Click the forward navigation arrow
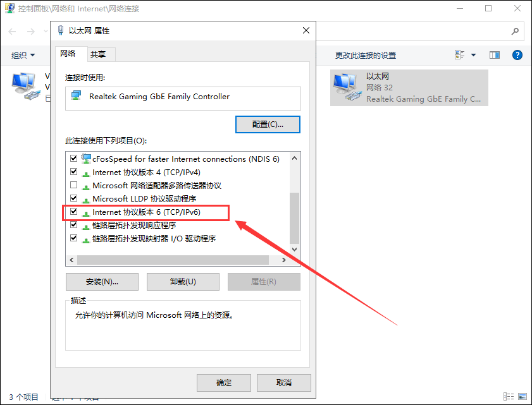 tap(31, 32)
